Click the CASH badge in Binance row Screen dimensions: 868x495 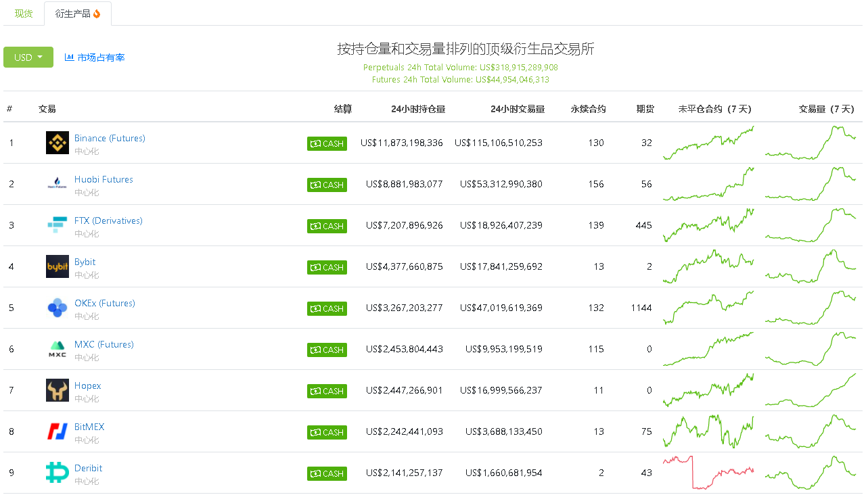click(x=327, y=143)
